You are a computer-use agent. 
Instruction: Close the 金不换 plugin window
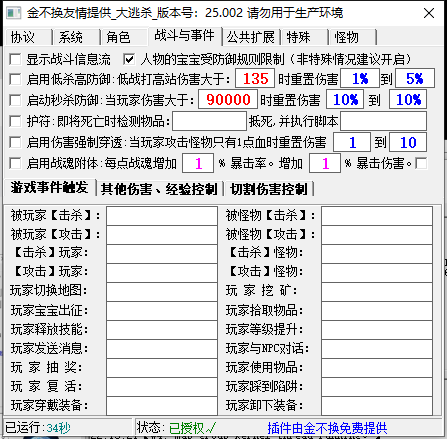[x=429, y=13]
